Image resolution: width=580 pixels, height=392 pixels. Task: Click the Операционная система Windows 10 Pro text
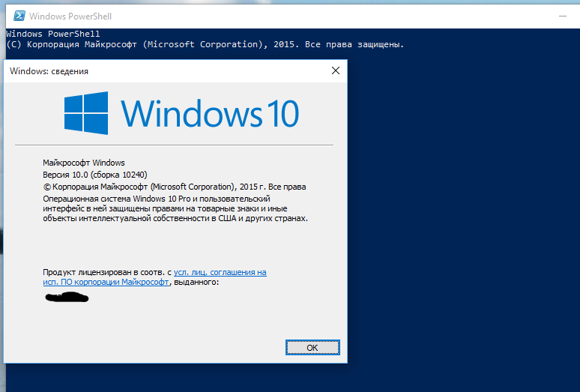click(x=175, y=208)
